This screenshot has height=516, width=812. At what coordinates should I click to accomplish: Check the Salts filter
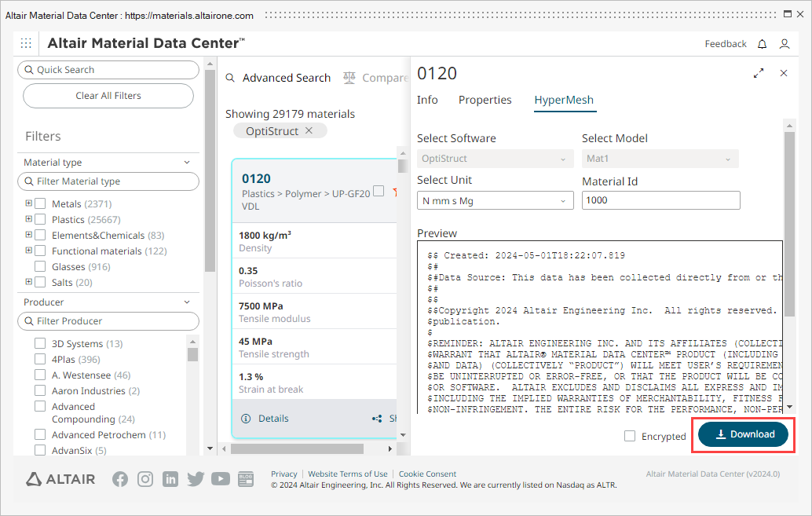pos(40,282)
